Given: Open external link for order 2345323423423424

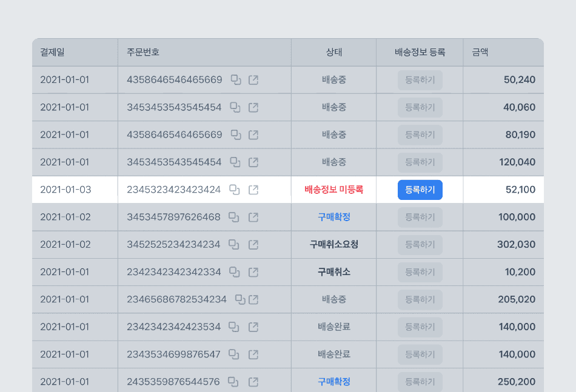Looking at the screenshot, I should point(253,190).
